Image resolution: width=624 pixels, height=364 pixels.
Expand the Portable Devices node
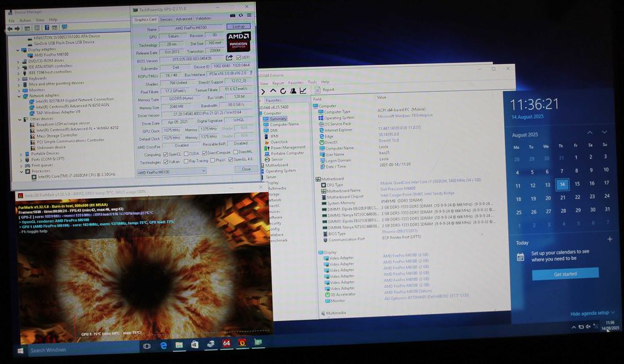tap(21, 155)
